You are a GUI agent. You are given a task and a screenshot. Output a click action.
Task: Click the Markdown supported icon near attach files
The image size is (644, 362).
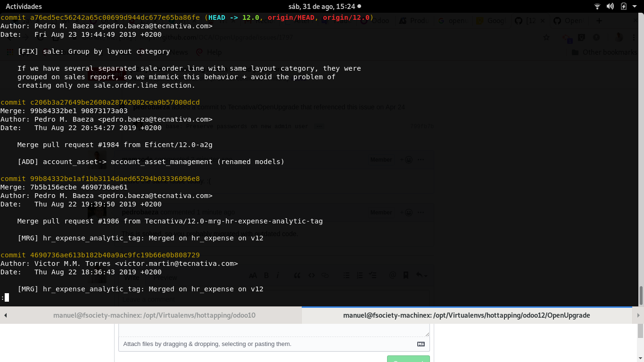click(421, 344)
